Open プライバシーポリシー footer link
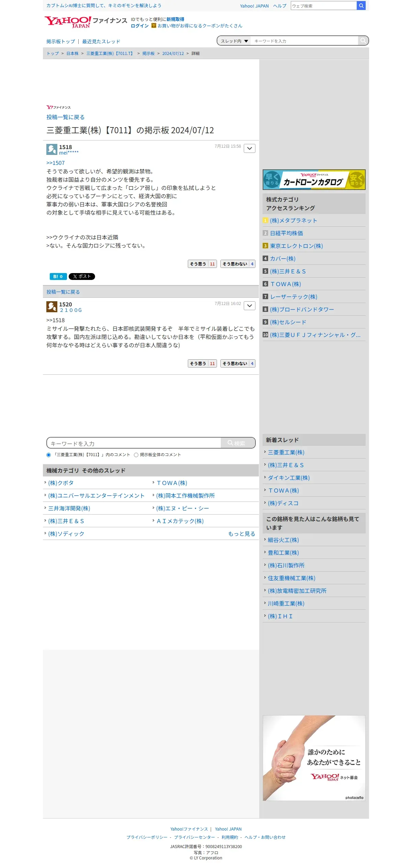412x868 pixels. [147, 837]
